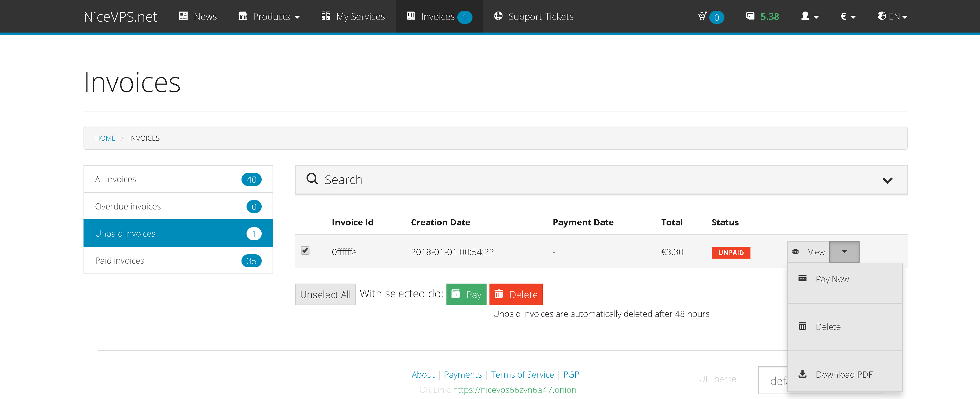Screen dimensions: 980x399
Task: Click the wallet balance icon showing 5.38
Action: tap(750, 16)
